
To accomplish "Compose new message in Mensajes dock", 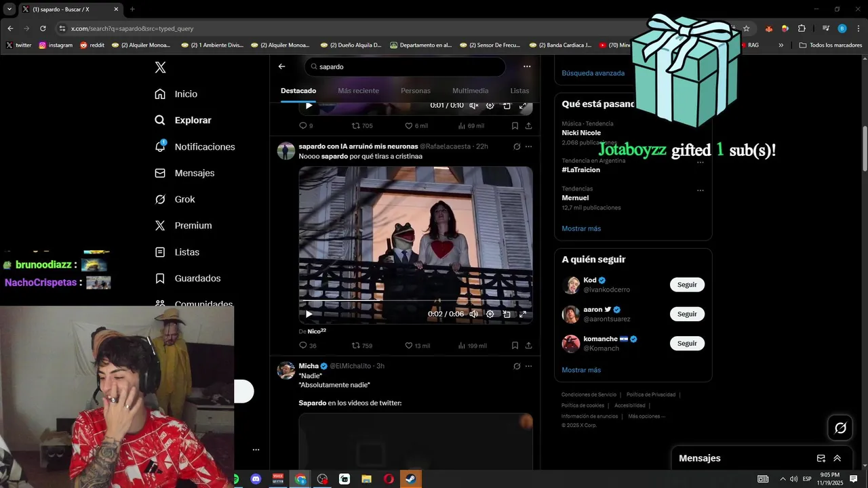I will coord(821,458).
